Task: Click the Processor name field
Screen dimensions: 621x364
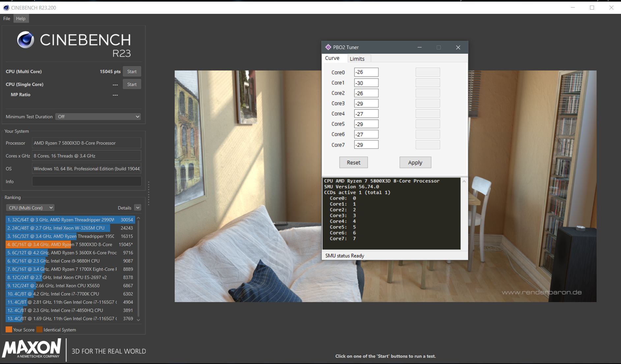Action: coord(87,143)
